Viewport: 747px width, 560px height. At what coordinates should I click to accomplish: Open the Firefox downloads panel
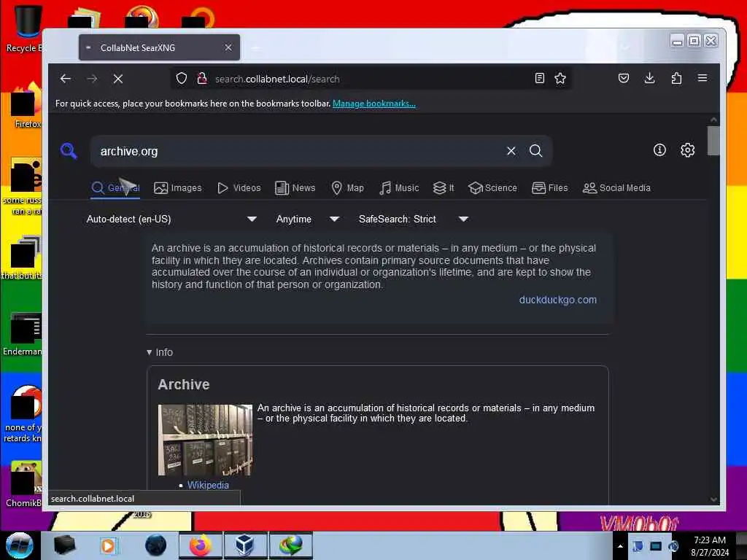click(x=649, y=78)
